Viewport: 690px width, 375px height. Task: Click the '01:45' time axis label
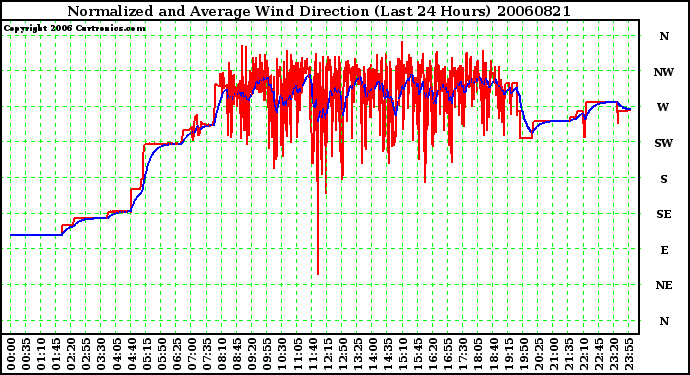[56, 354]
